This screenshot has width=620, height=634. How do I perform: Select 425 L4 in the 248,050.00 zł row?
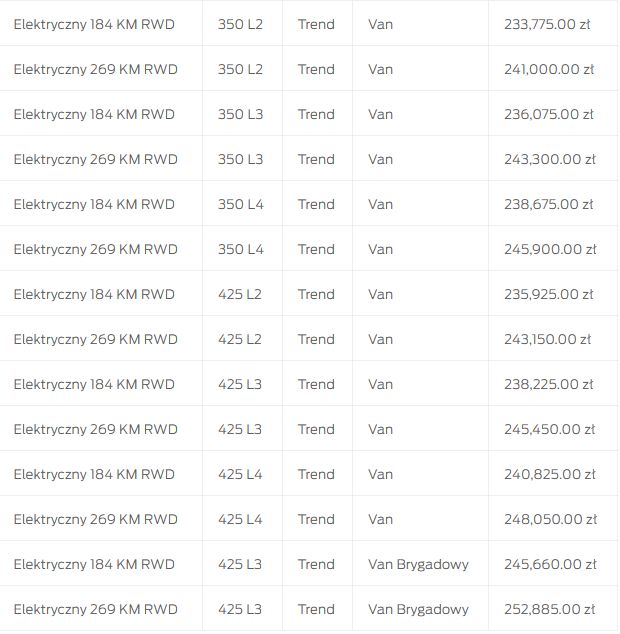[x=240, y=519]
